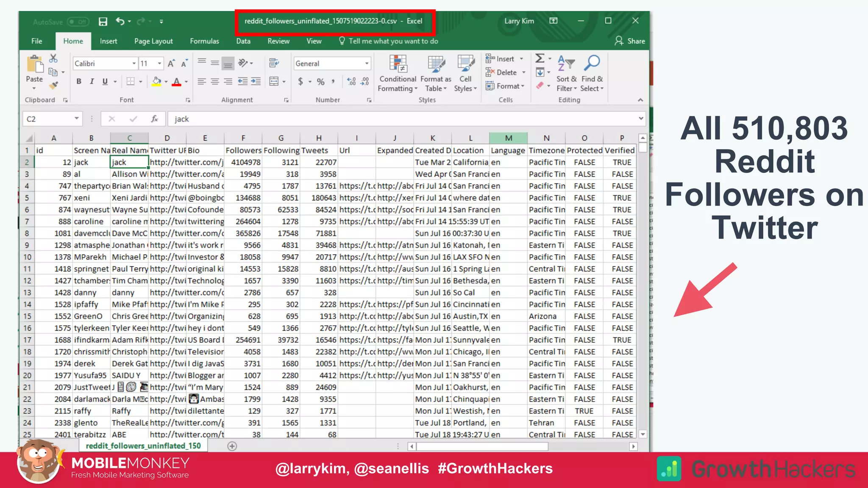This screenshot has height=488, width=868.
Task: Collapse the ribbon with chevron arrow
Action: pyautogui.click(x=640, y=100)
